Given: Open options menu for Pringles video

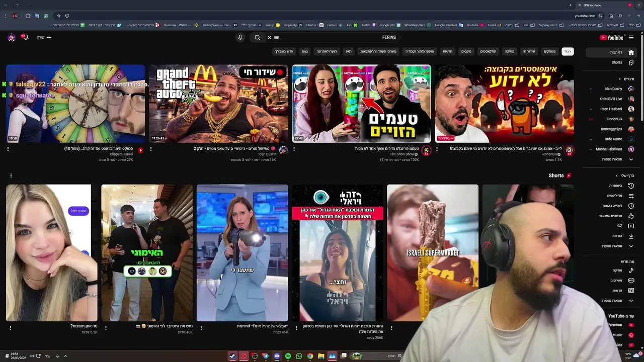Looking at the screenshot, I should (x=294, y=149).
